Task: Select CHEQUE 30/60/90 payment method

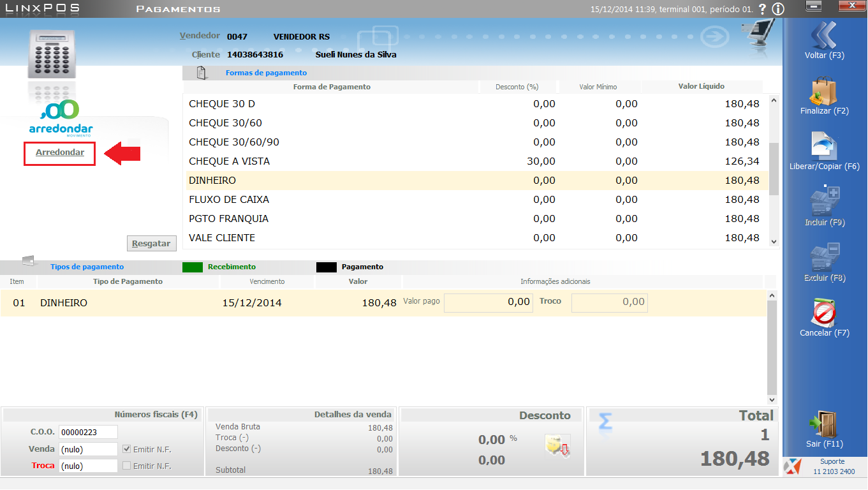Action: click(476, 142)
